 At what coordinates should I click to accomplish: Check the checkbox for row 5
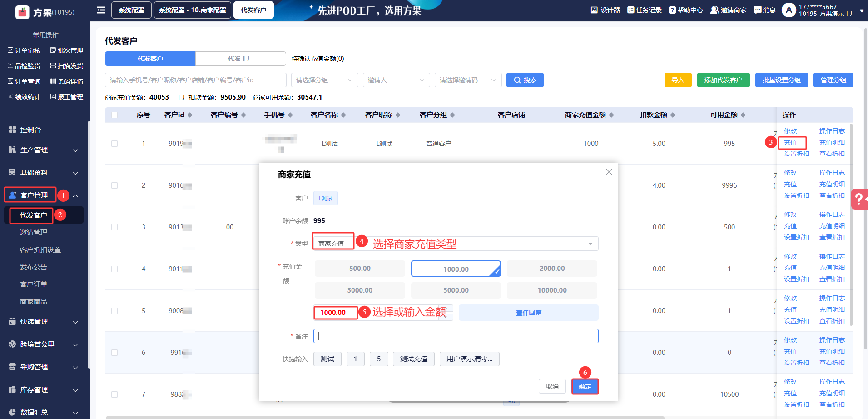114,311
